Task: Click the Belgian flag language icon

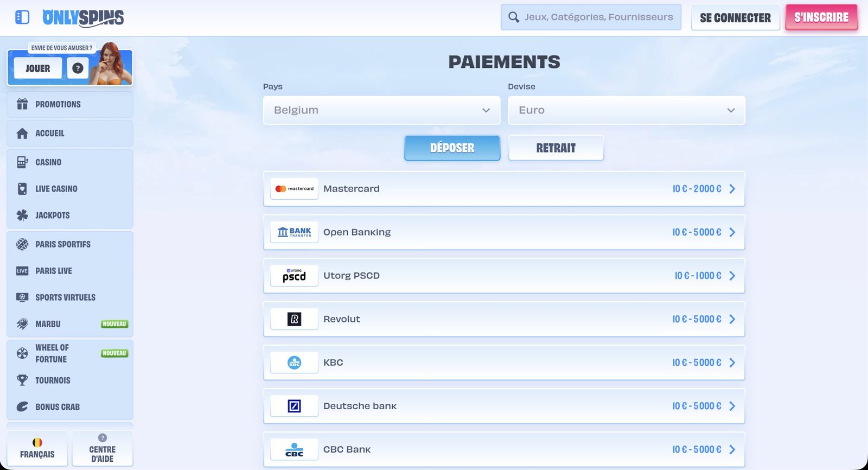Action: tap(37, 442)
